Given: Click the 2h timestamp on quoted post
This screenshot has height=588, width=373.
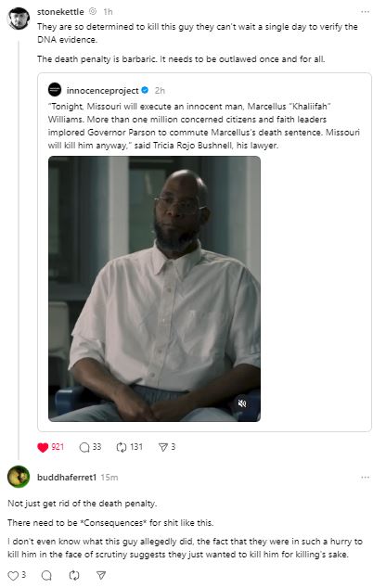Looking at the screenshot, I should (x=160, y=91).
